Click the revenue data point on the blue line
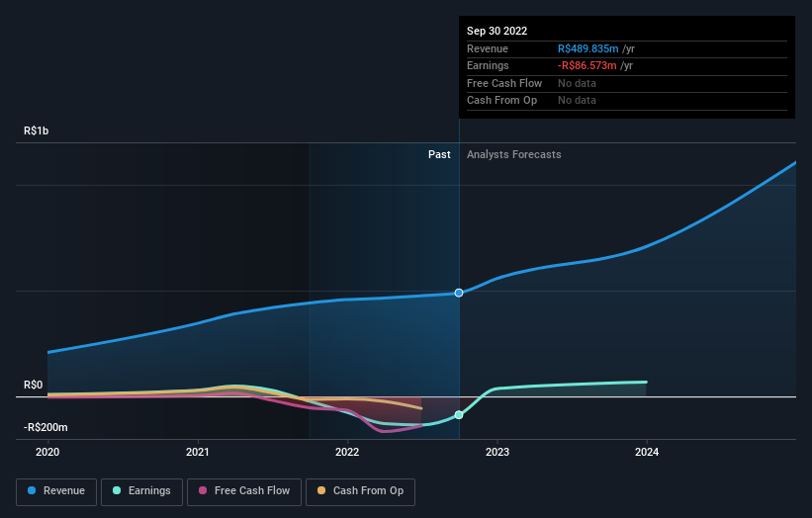Image resolution: width=812 pixels, height=518 pixels. [x=459, y=293]
